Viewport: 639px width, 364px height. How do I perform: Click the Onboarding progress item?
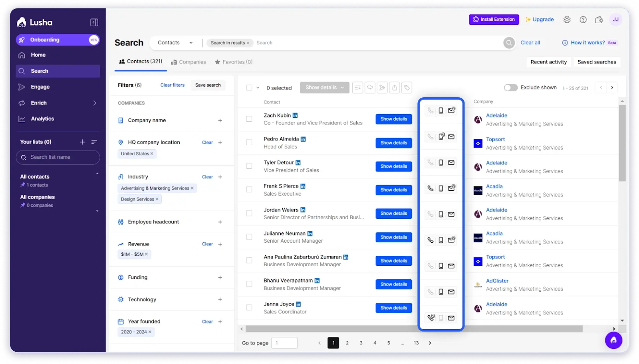58,40
